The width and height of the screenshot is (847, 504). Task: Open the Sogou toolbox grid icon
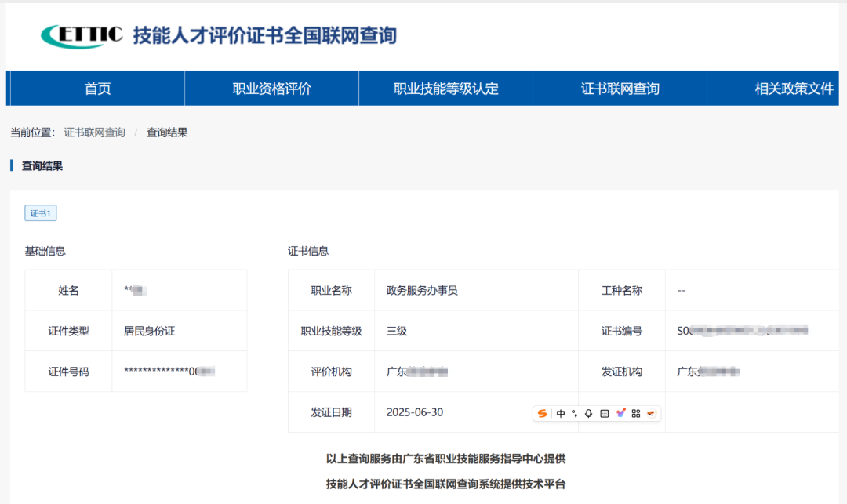(x=636, y=413)
